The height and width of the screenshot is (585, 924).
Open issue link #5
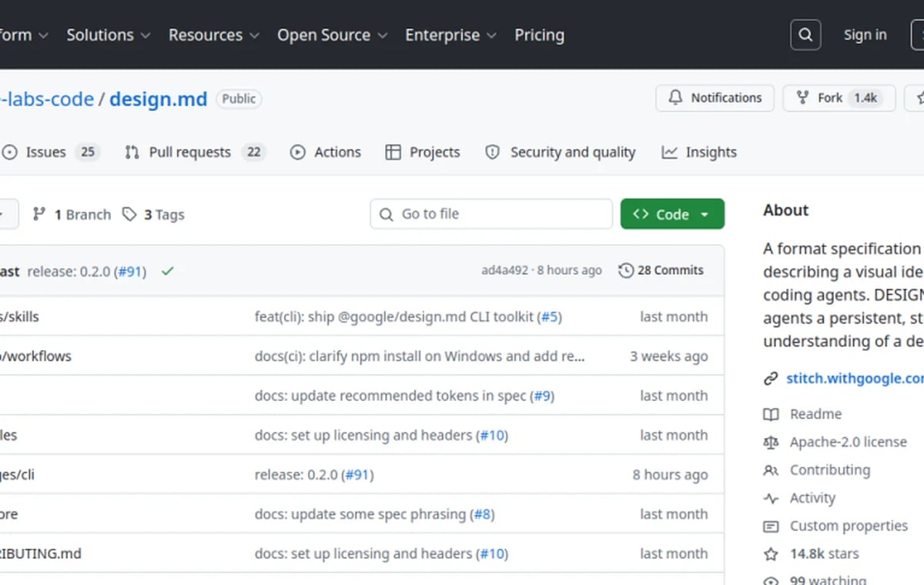[550, 316]
